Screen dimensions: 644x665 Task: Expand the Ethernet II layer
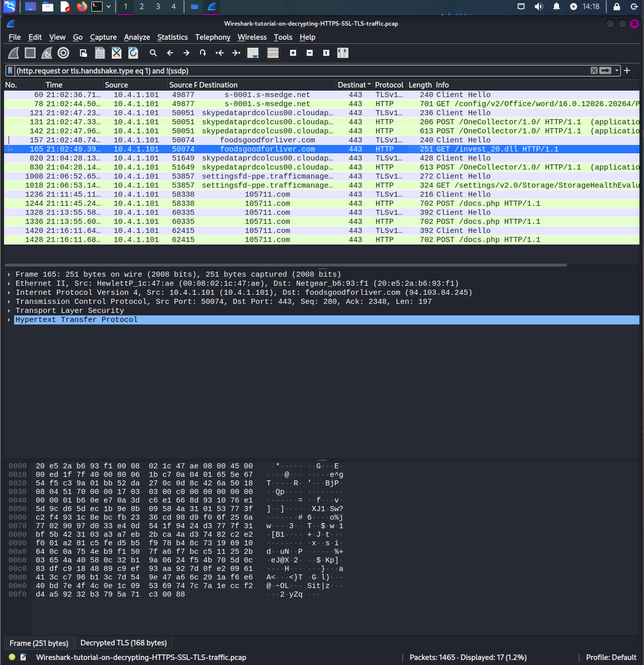click(x=9, y=284)
